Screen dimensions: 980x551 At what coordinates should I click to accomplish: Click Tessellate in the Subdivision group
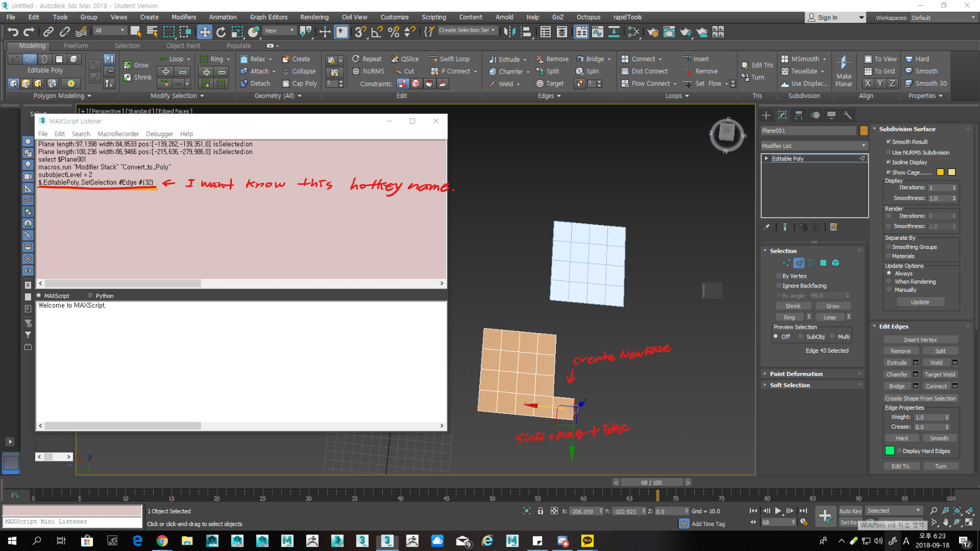pos(804,71)
